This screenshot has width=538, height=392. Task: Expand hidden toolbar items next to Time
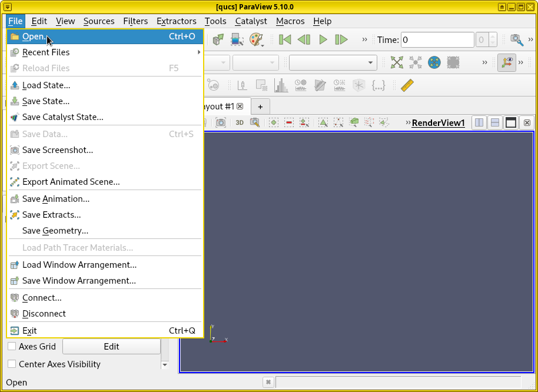click(364, 40)
